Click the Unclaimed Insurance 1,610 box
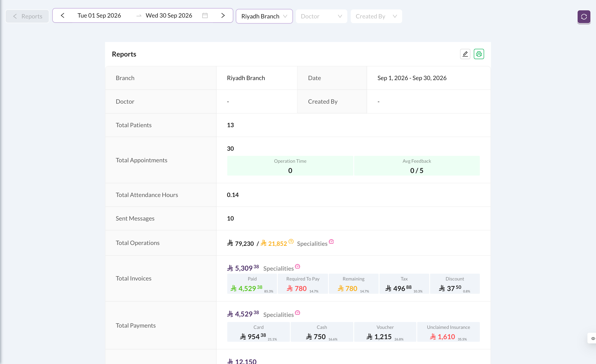 449,332
